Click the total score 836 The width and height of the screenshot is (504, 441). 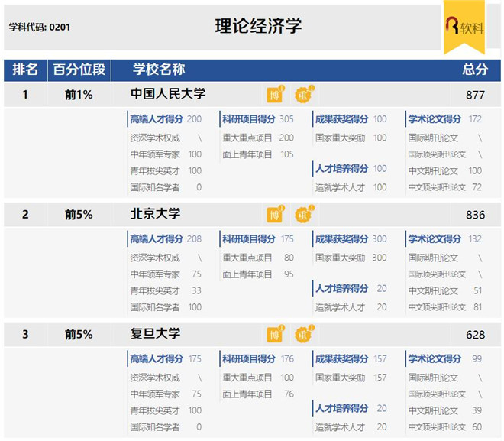pos(475,215)
